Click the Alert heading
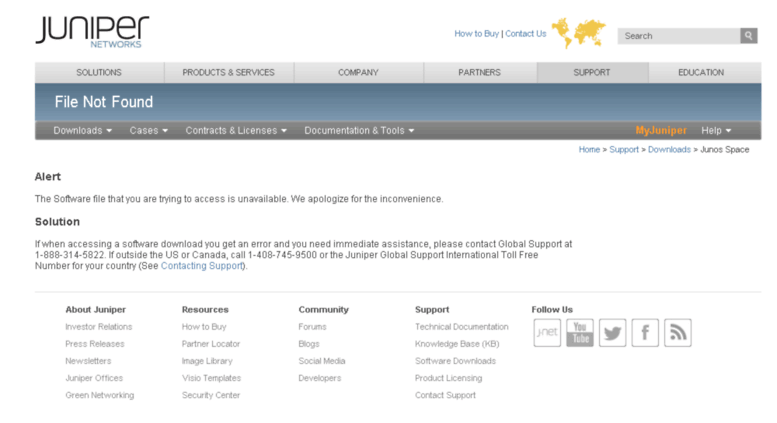 pos(48,177)
